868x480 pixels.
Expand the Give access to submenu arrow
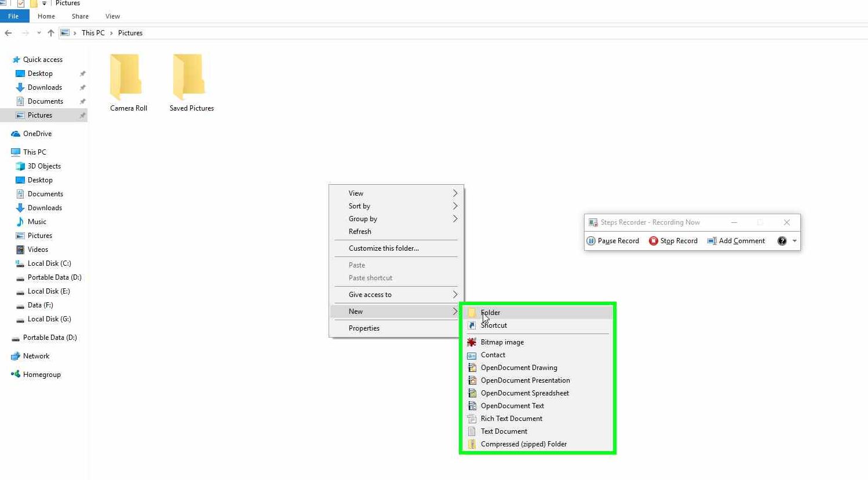tap(455, 295)
